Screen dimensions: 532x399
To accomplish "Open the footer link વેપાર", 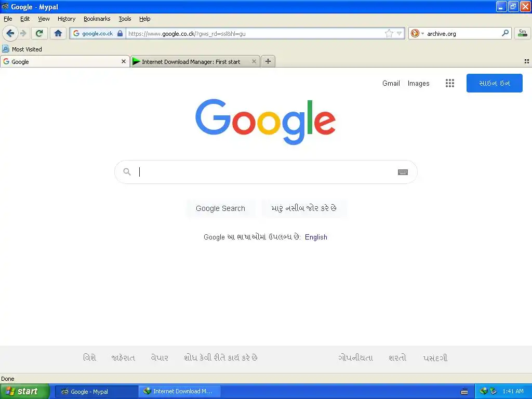I will point(159,357).
